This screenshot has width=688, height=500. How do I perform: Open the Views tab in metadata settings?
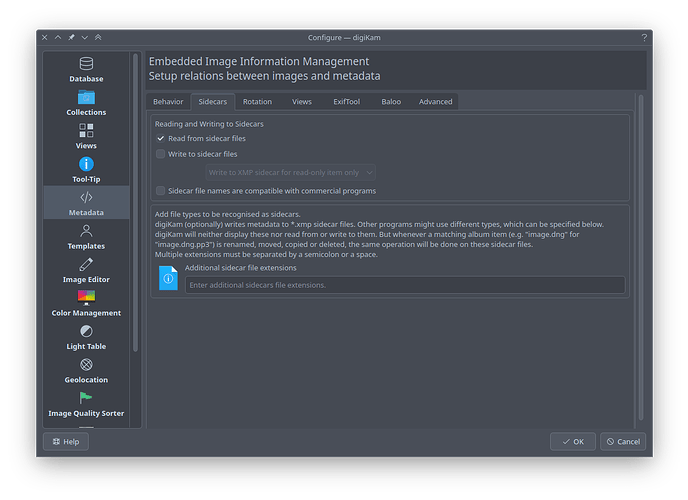point(302,102)
